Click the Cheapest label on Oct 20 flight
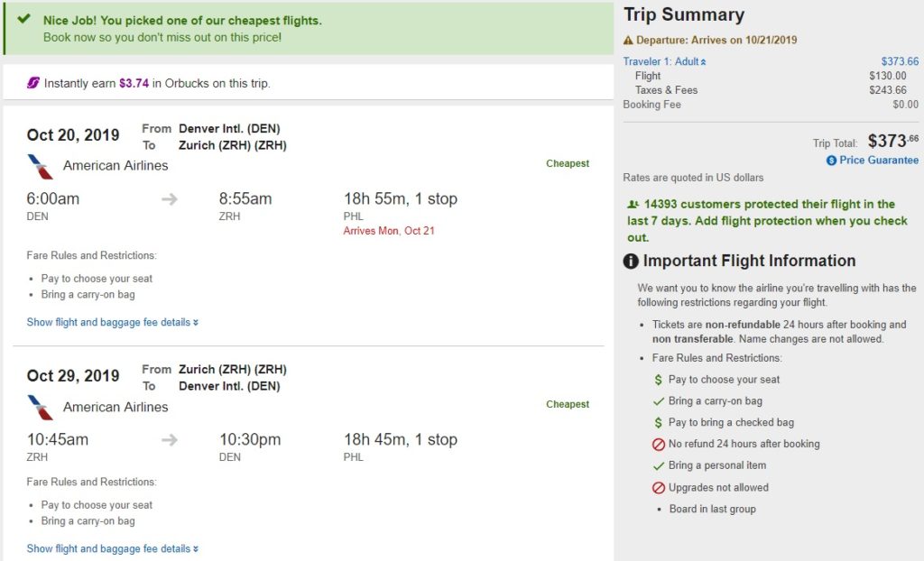 tap(568, 163)
